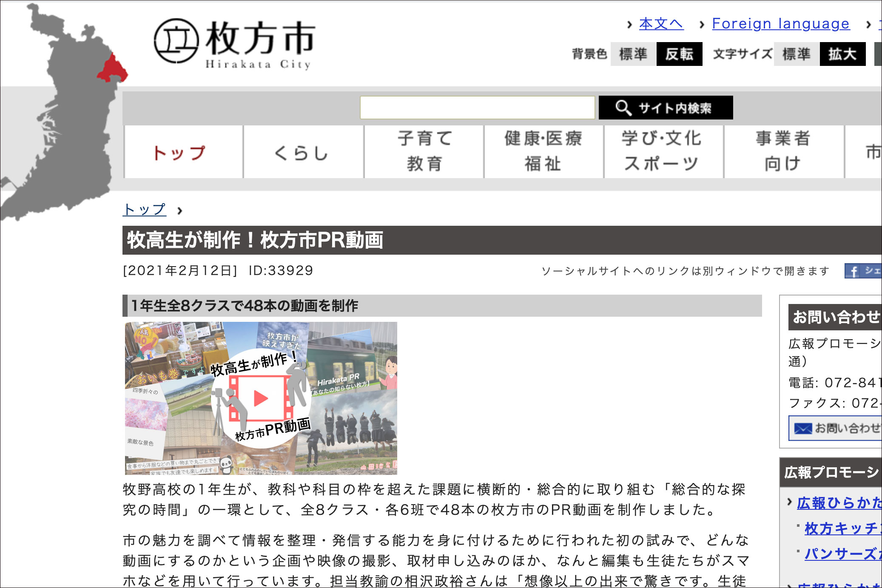Viewport: 882px width, 588px height.
Task: Open the Foreign language link
Action: point(780,24)
